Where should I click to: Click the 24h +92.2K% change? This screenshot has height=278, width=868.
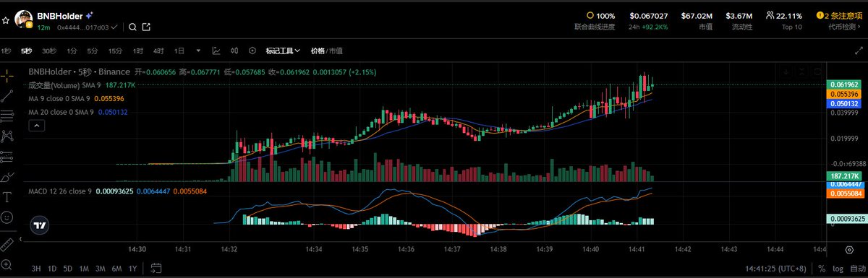coord(648,26)
